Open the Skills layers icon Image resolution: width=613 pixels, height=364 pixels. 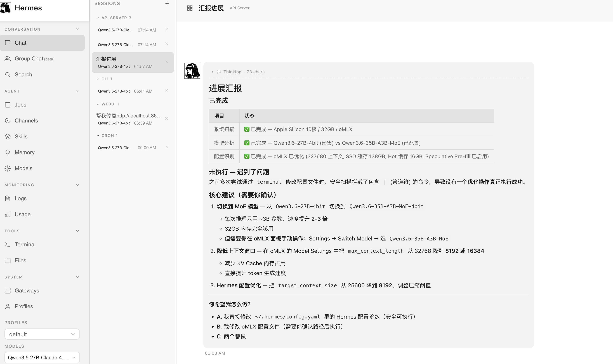8,137
